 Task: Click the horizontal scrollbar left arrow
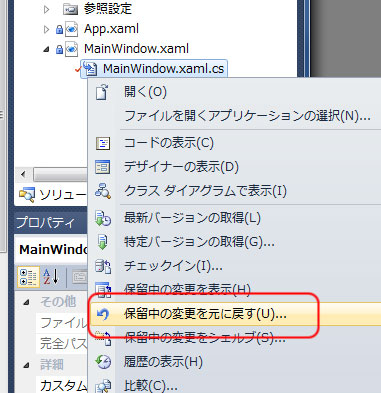(23, 174)
